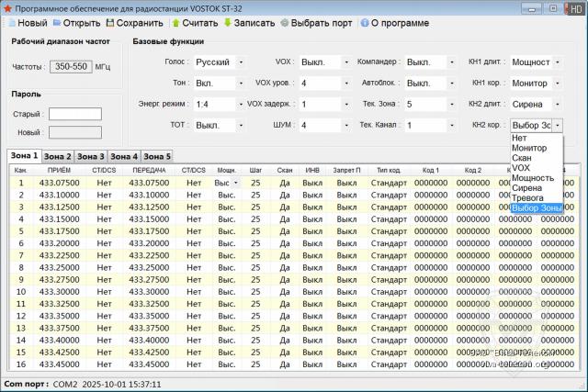588x392 pixels.
Task: Click the ПРИЁМ column header
Action: pos(59,170)
